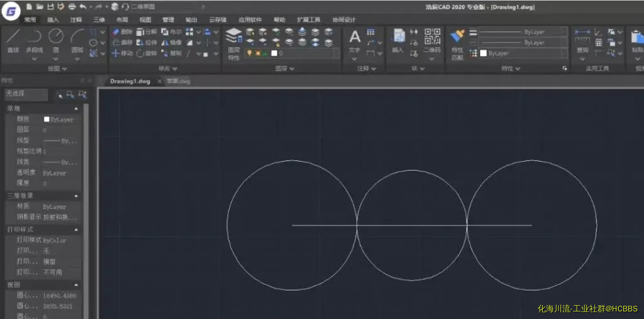Viewport: 644px width, 319px height.
Task: Open the 视图 ribbon tab
Action: point(145,20)
